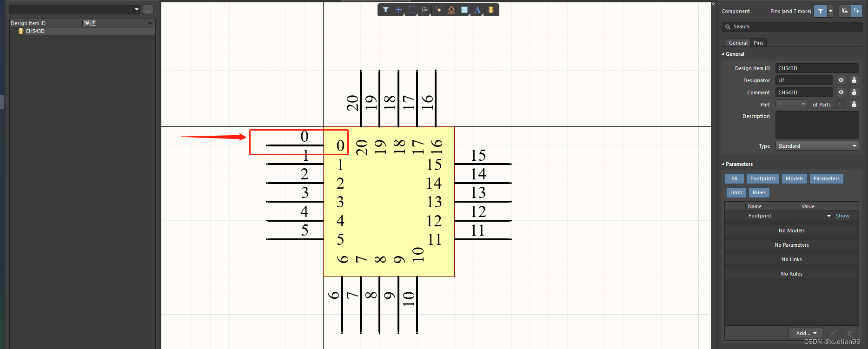The image size is (868, 349).
Task: Toggle the Footprints filter button
Action: pyautogui.click(x=762, y=178)
